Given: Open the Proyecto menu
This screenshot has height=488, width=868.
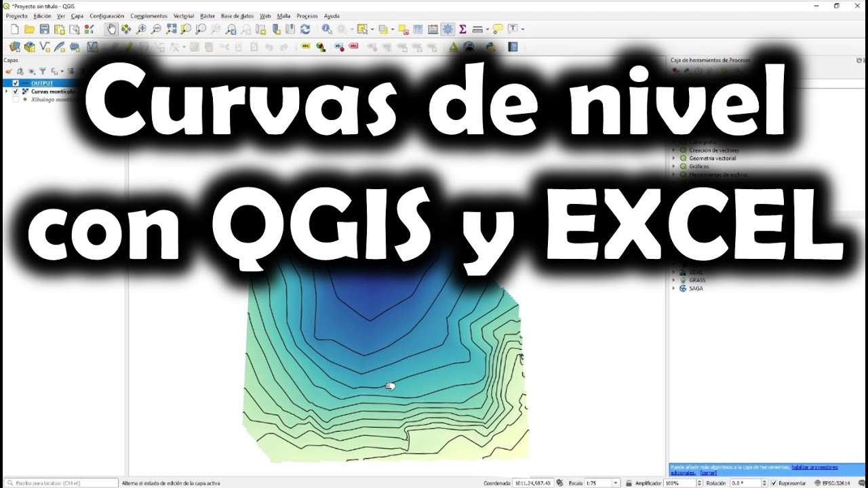Looking at the screenshot, I should [x=17, y=16].
